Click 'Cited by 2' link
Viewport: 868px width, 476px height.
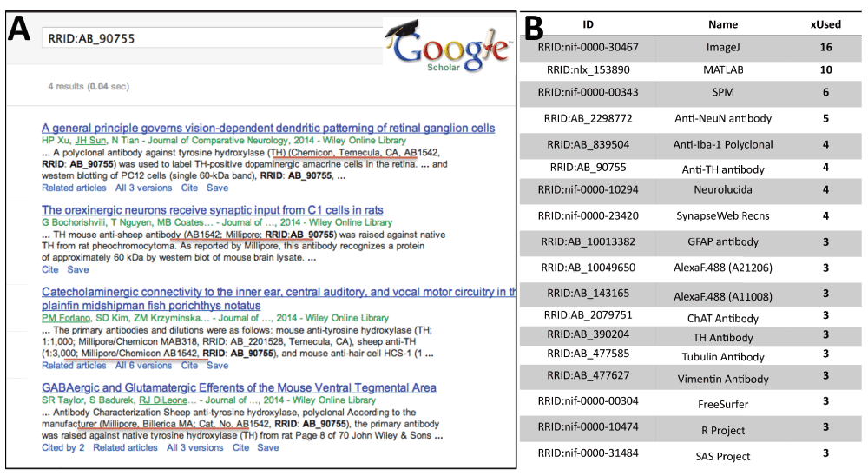[63, 447]
